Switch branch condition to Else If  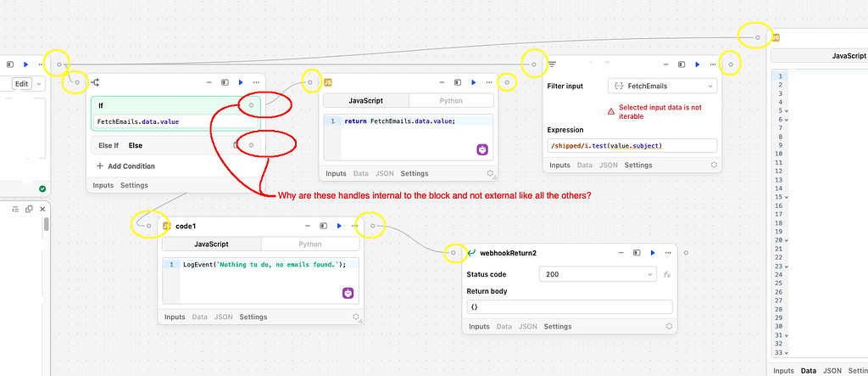108,145
